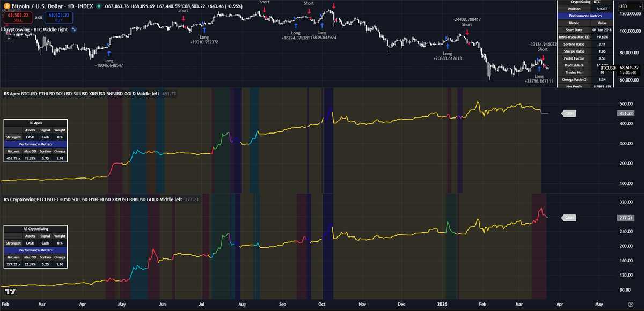Click the Sharpe Ratio label
644x311 pixels.
573,51
